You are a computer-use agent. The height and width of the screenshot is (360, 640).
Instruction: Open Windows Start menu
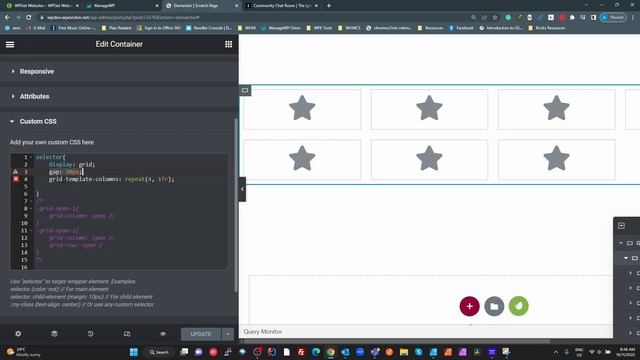[133, 352]
